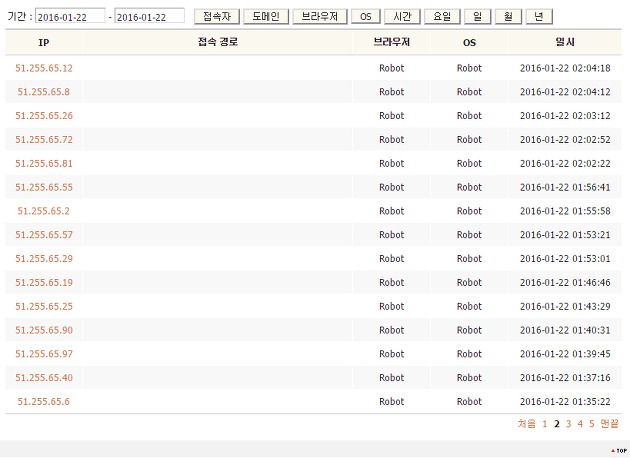Show statistics by 년
The height and width of the screenshot is (458, 630).
tap(539, 16)
